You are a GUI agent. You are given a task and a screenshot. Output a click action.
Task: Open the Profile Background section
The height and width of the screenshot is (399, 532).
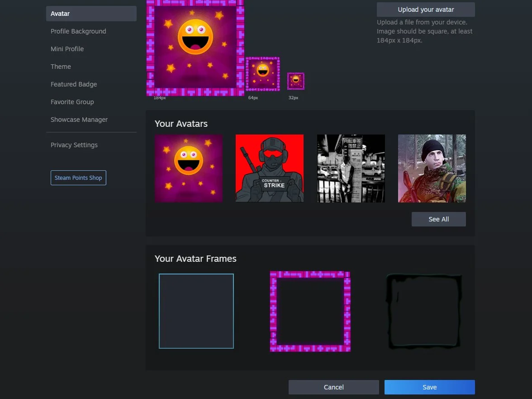(78, 31)
